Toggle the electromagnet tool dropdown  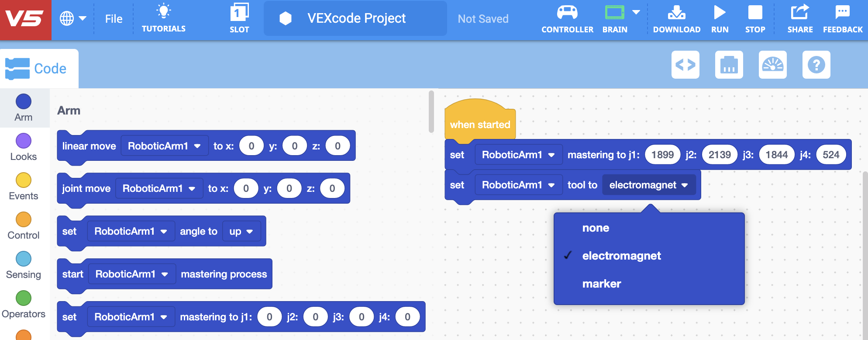tap(649, 185)
